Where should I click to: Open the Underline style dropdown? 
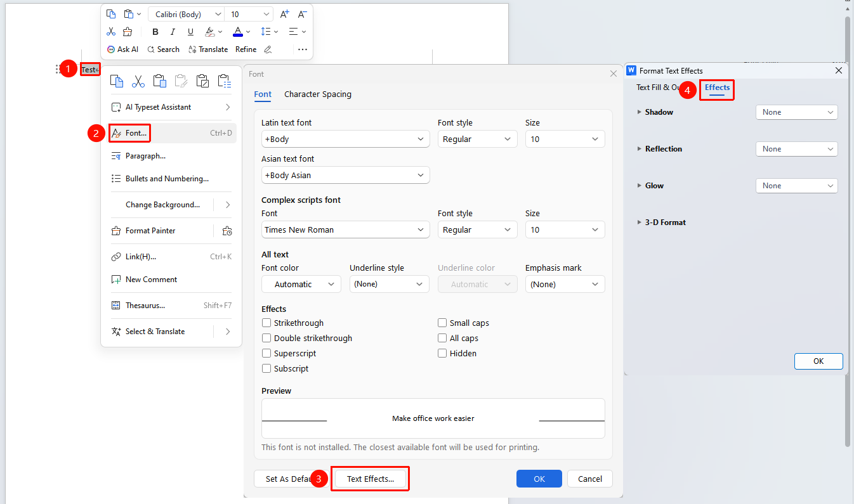(x=390, y=284)
